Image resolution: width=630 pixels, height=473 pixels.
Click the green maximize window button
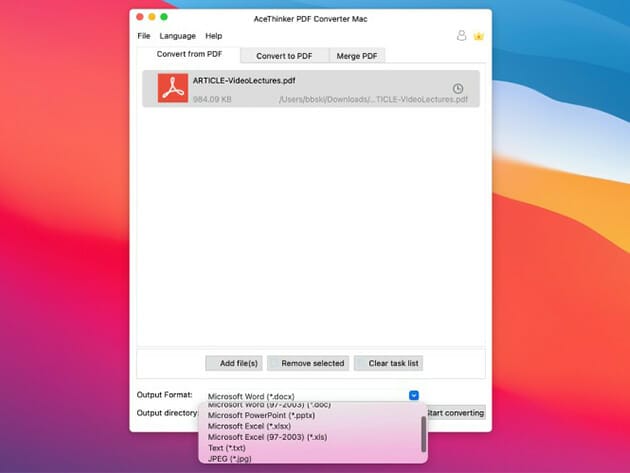(x=164, y=18)
